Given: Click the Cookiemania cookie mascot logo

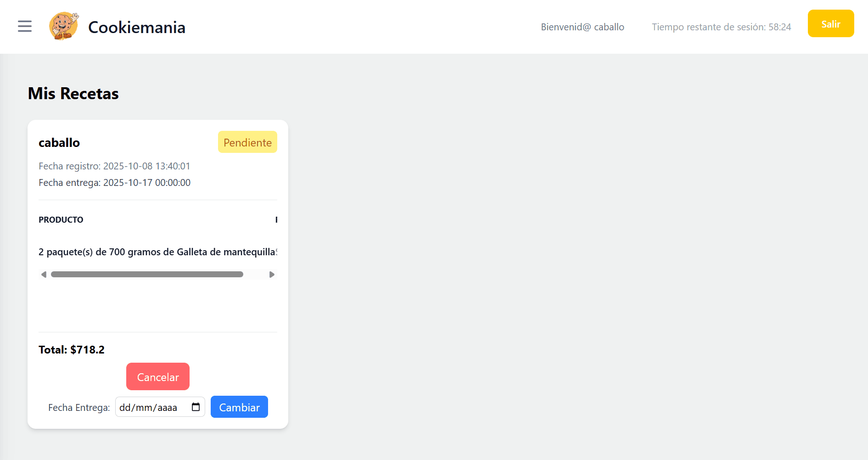Looking at the screenshot, I should click(64, 26).
